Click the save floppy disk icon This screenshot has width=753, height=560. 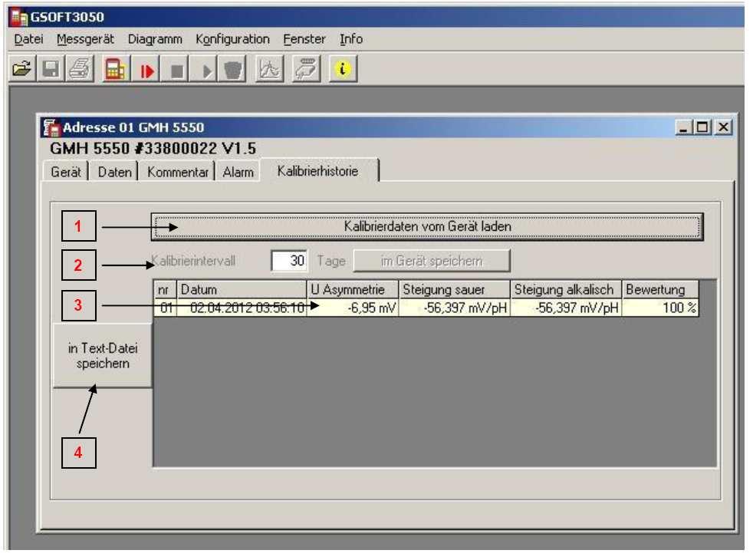[51, 70]
